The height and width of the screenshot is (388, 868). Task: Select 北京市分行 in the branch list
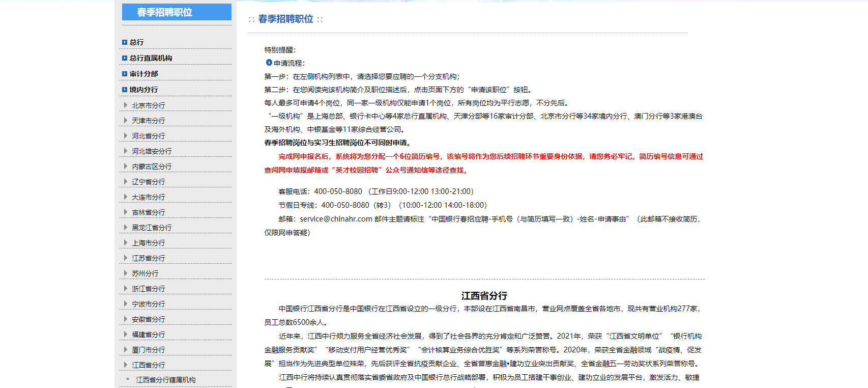(x=149, y=105)
